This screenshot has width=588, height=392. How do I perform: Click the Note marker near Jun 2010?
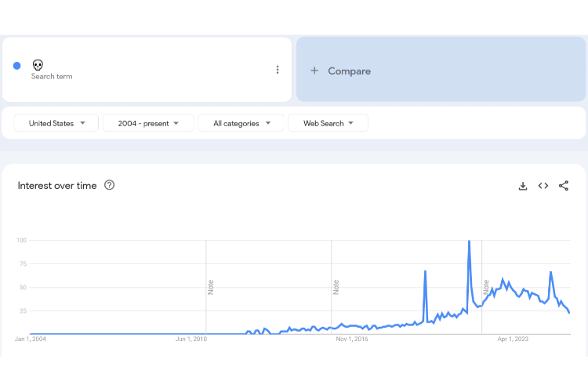click(x=210, y=287)
